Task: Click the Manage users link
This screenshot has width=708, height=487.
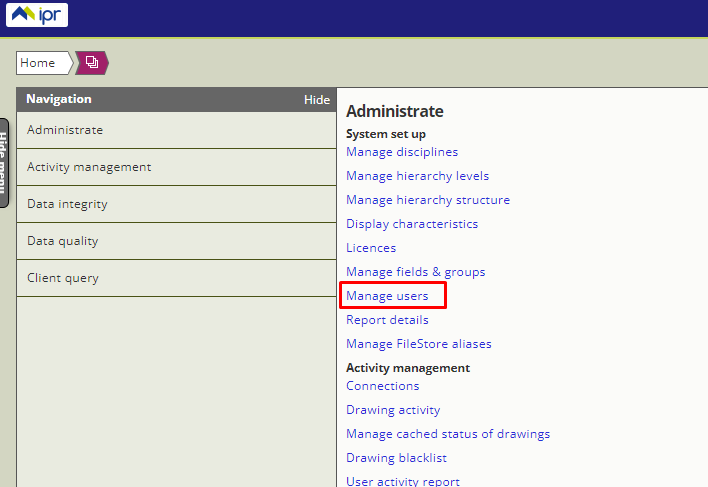Action: click(x=387, y=296)
